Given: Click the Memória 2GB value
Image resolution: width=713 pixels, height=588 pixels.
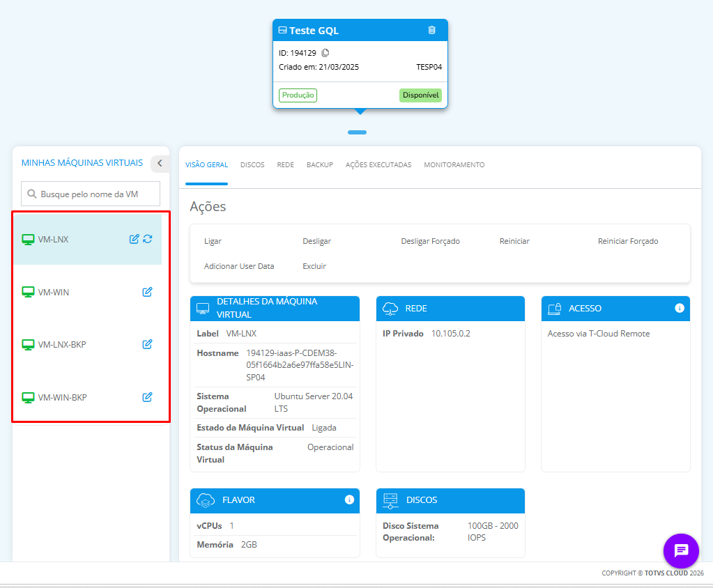Looking at the screenshot, I should (249, 544).
